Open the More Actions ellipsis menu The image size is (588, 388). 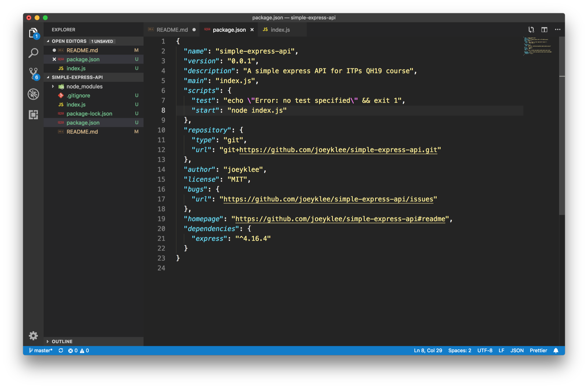click(558, 30)
